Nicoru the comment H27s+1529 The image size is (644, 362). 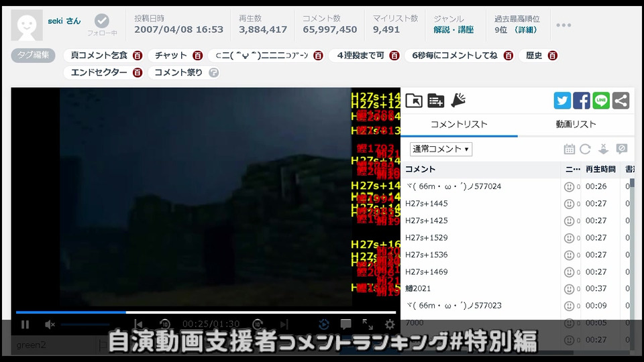(569, 238)
